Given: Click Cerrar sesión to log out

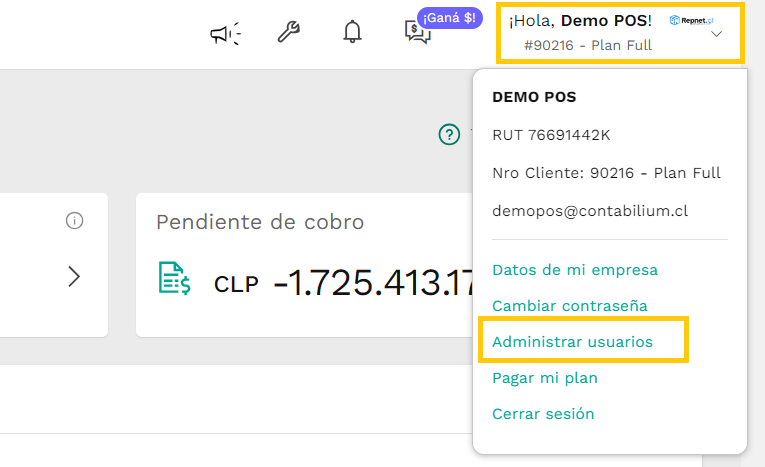Looking at the screenshot, I should (x=543, y=414).
